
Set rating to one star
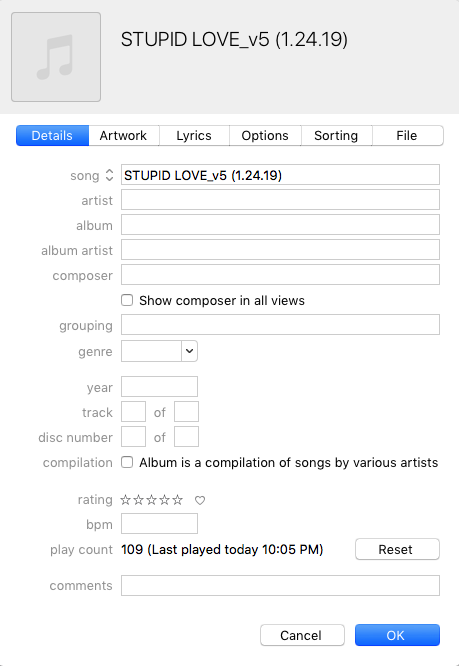(125, 500)
